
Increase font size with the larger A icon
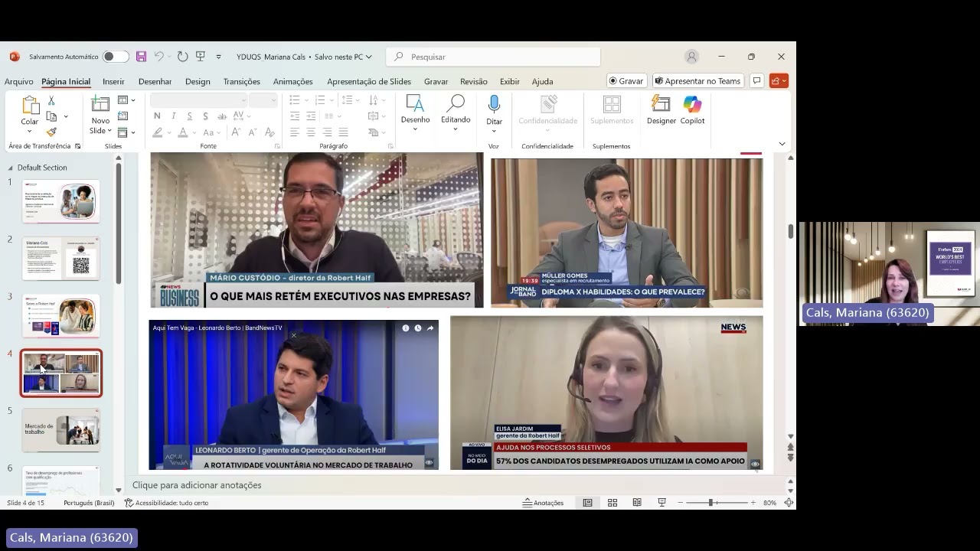(237, 132)
